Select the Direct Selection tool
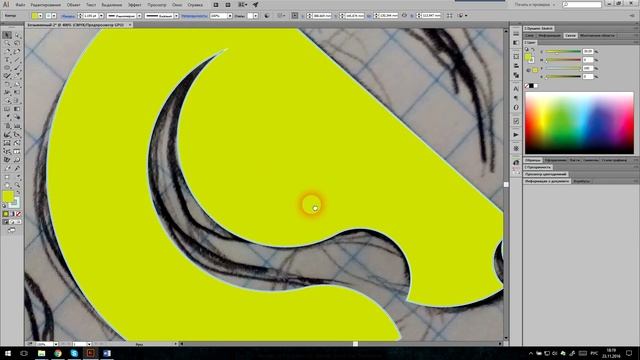Image resolution: width=640 pixels, height=360 pixels. (x=17, y=36)
